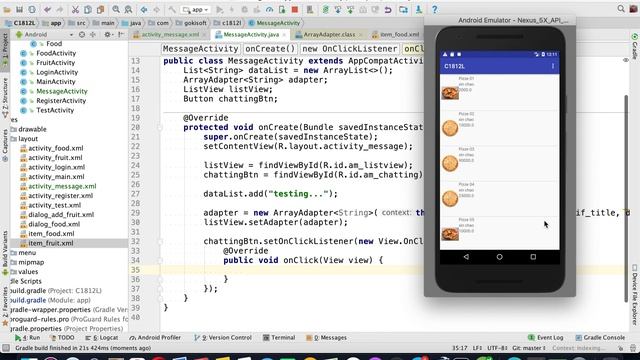Tap the emulator overflow menu three dots
The width and height of the screenshot is (640, 360).
click(x=553, y=66)
